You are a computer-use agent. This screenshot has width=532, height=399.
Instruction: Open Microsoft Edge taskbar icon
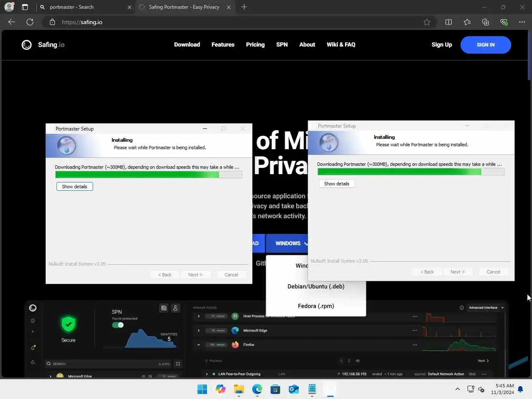tap(257, 389)
